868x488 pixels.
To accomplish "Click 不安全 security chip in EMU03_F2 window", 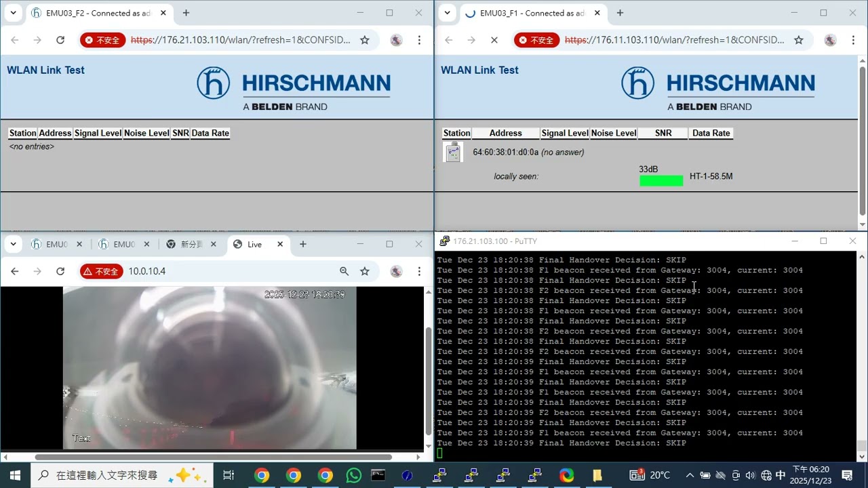I will [102, 40].
